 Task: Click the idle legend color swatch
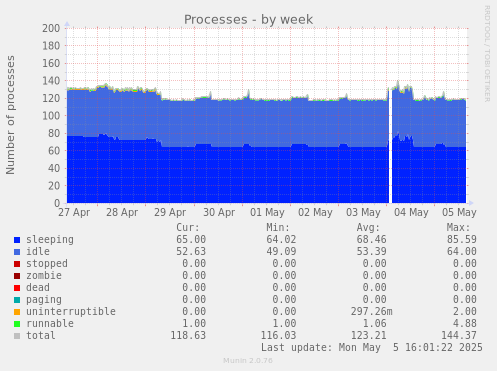coord(17,252)
